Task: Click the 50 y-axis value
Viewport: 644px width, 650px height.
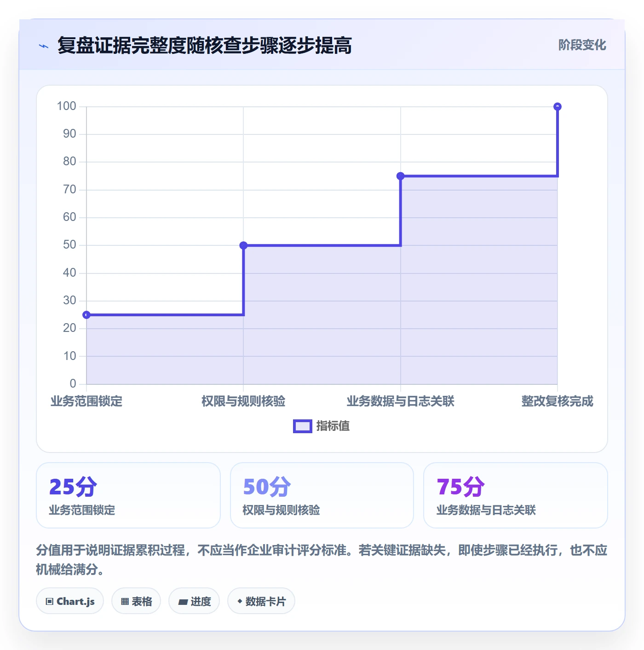Action: (x=69, y=245)
